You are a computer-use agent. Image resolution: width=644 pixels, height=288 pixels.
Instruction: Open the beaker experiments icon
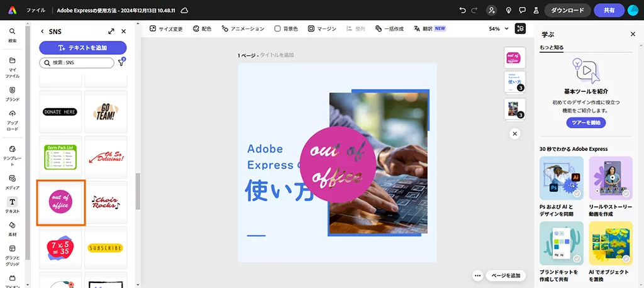click(536, 10)
